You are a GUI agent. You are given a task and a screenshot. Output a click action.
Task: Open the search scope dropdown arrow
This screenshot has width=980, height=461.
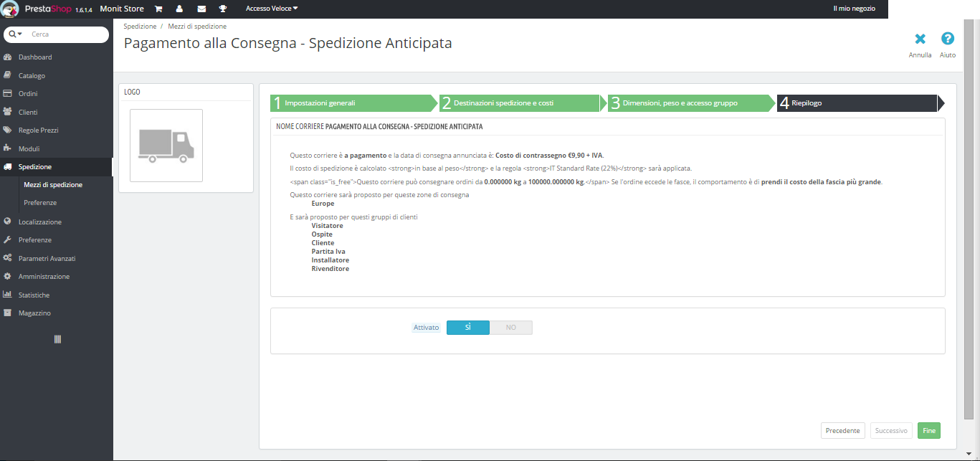pyautogui.click(x=16, y=34)
